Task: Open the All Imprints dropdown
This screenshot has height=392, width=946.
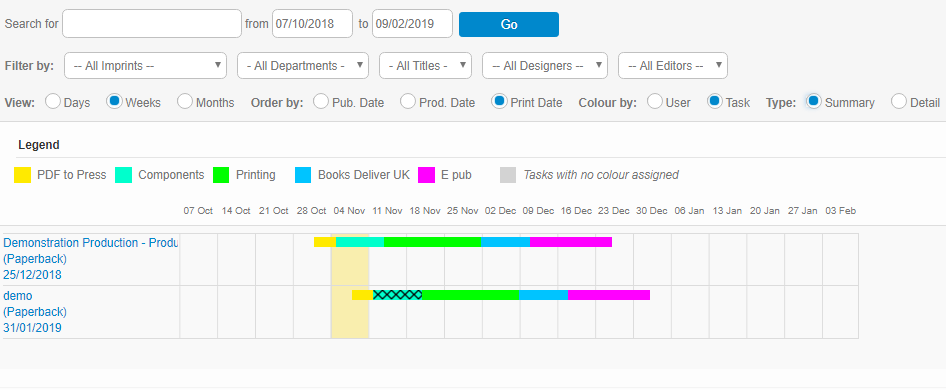Action: 145,66
